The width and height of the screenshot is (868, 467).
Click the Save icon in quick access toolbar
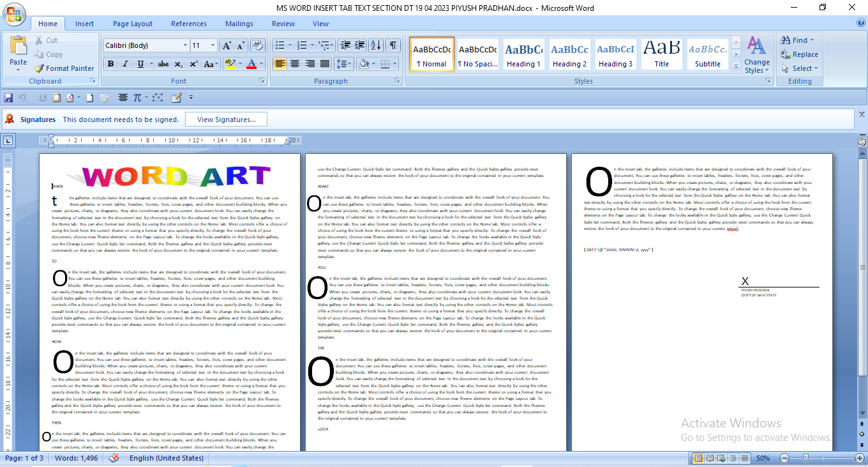point(9,98)
